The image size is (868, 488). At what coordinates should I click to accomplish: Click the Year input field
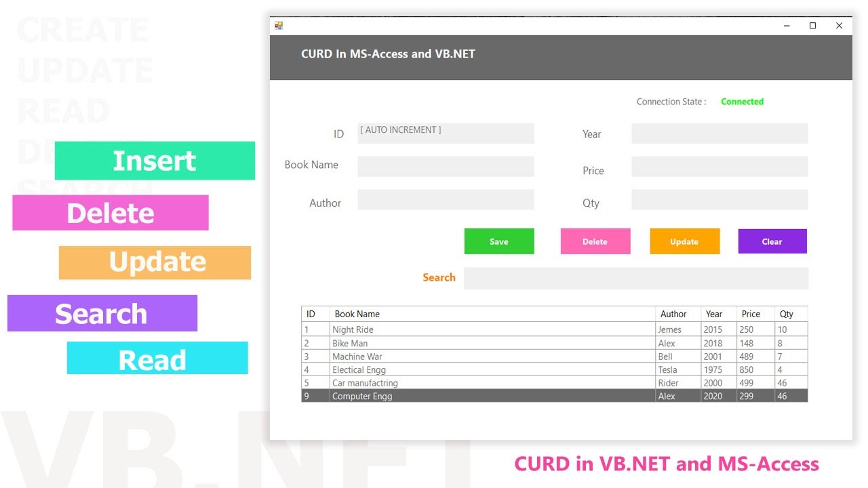click(720, 134)
